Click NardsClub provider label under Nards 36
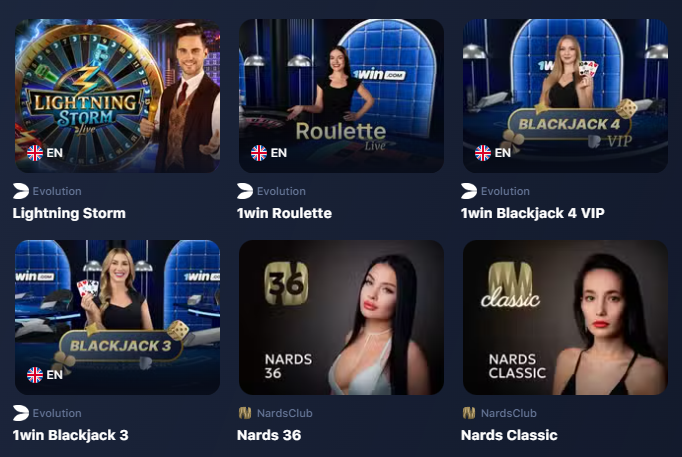682x457 pixels. pos(284,413)
